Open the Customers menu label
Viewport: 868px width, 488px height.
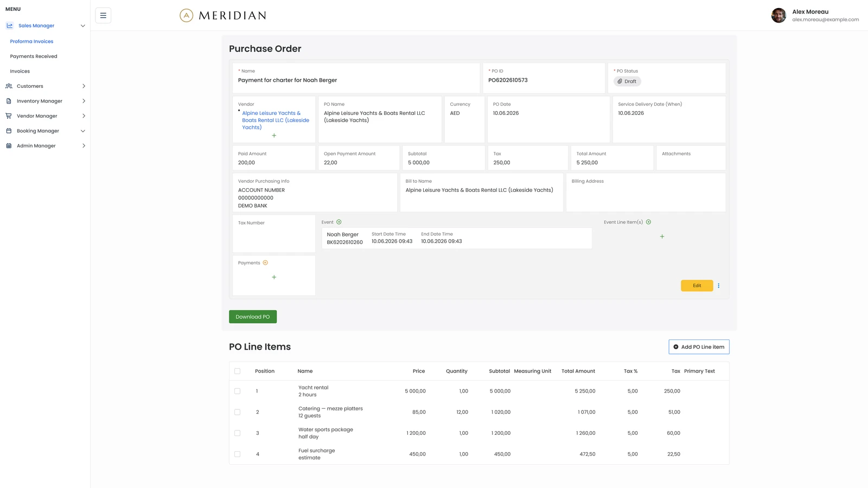coord(30,86)
